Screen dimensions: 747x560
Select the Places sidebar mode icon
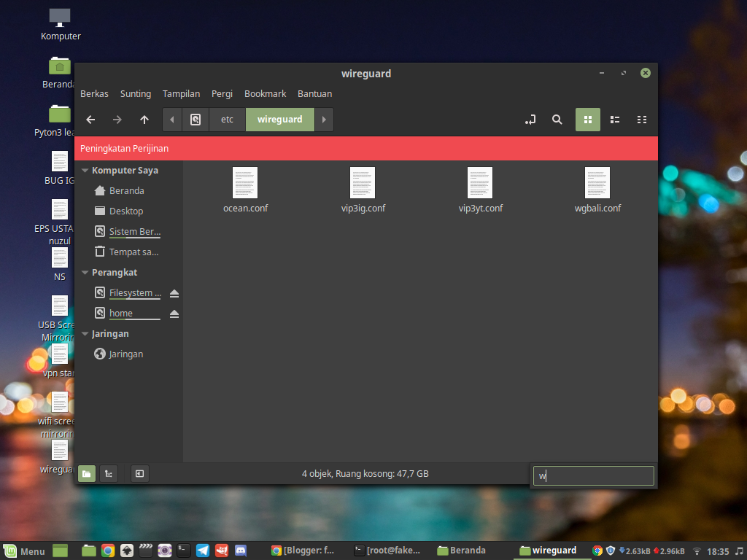[x=86, y=473]
